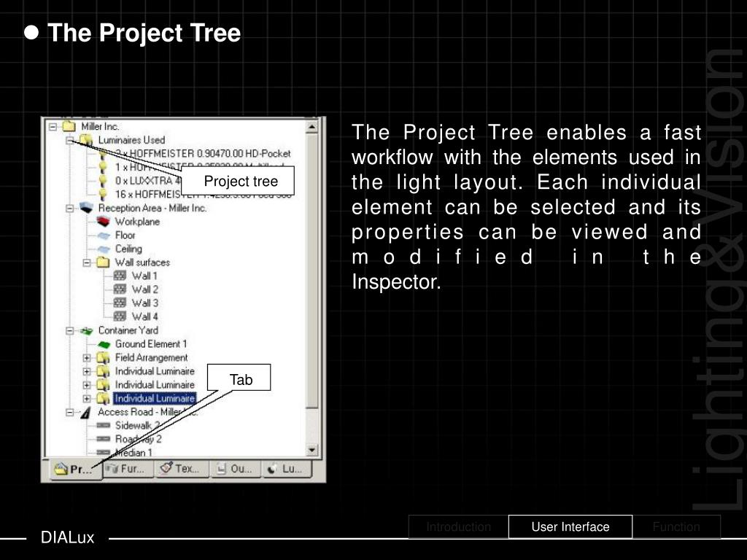Click the Wall surfaces folder icon
747x560 pixels.
point(103,262)
